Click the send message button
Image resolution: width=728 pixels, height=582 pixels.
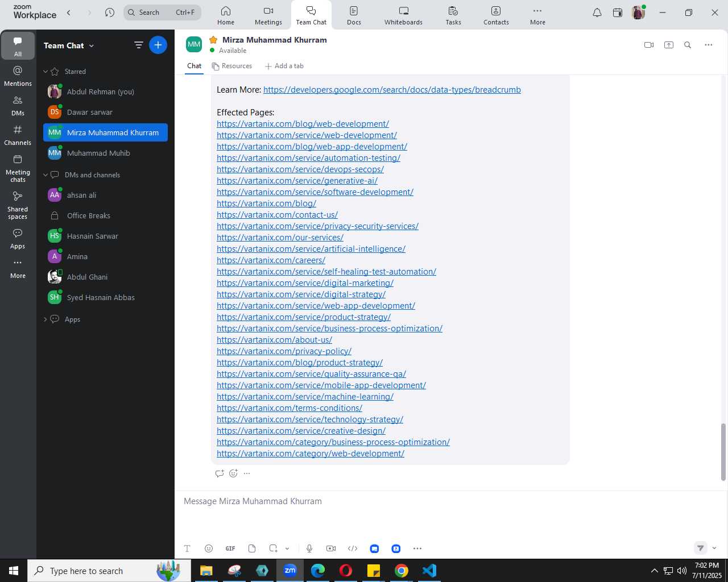pyautogui.click(x=701, y=548)
